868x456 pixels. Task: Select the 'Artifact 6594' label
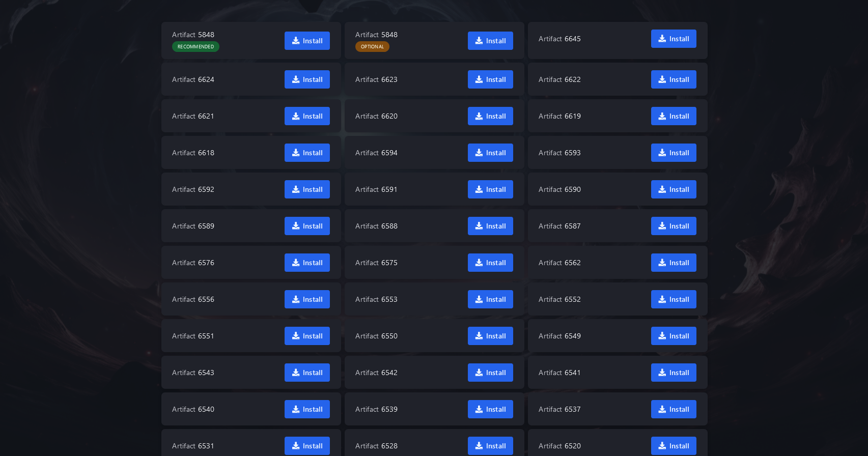pyautogui.click(x=376, y=153)
